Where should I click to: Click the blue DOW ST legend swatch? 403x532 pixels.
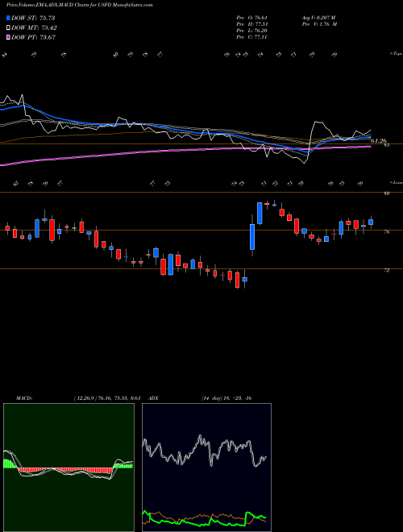coord(9,18)
